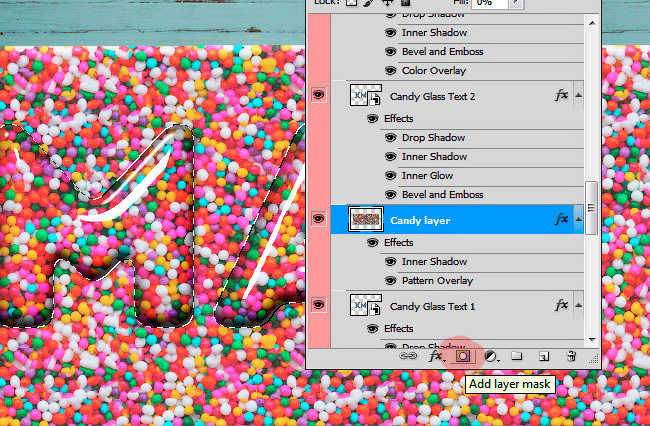Collapse effects of Candy Glass Text 2

coord(578,96)
